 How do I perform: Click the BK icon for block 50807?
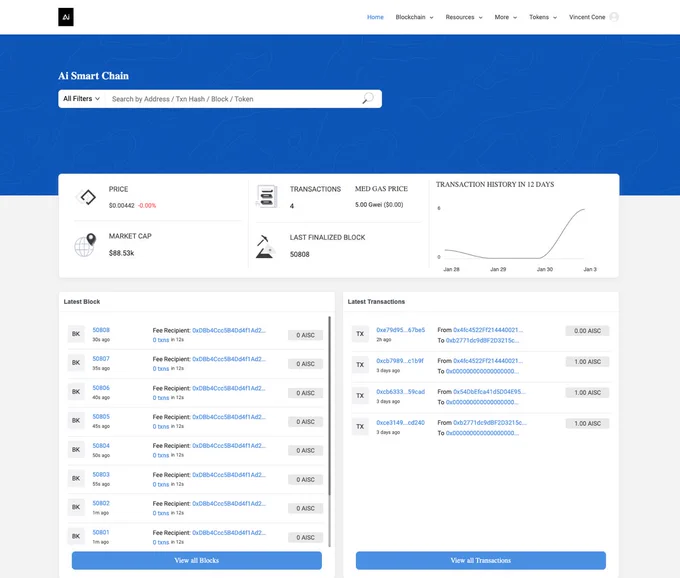pyautogui.click(x=76, y=363)
